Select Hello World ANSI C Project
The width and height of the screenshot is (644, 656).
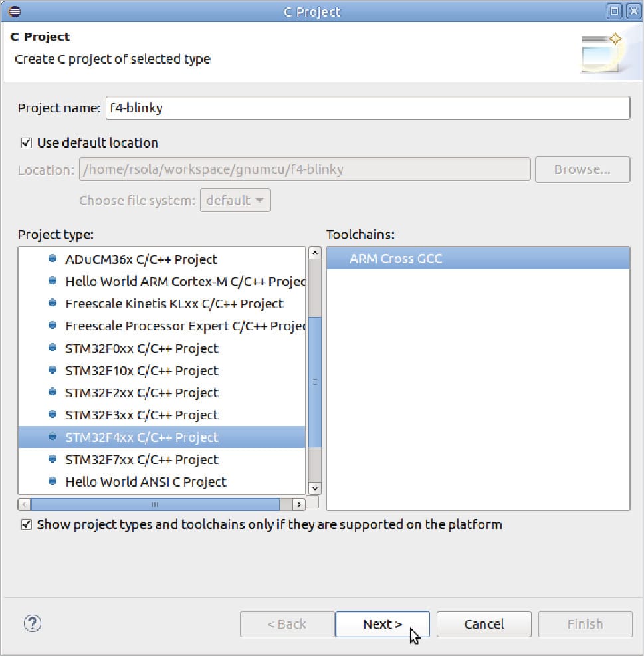pos(162,482)
